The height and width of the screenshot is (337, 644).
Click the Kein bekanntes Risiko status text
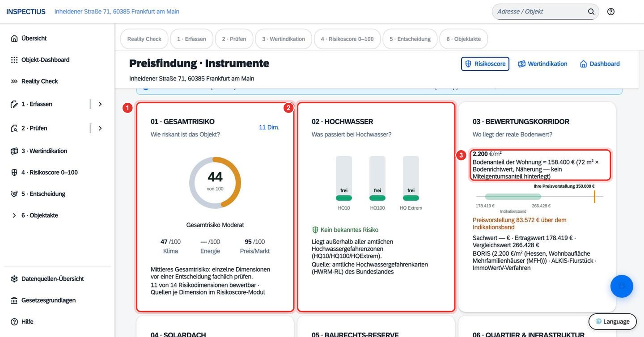point(349,230)
